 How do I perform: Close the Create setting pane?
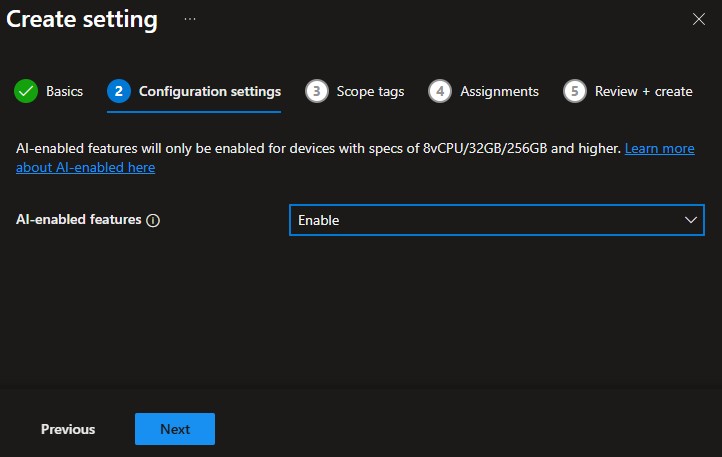click(x=699, y=19)
